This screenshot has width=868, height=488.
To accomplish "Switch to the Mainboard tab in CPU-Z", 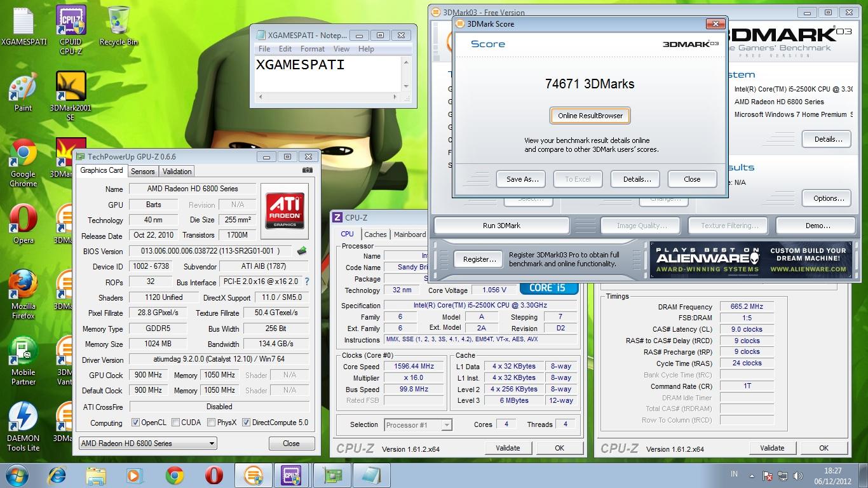I will pos(410,234).
